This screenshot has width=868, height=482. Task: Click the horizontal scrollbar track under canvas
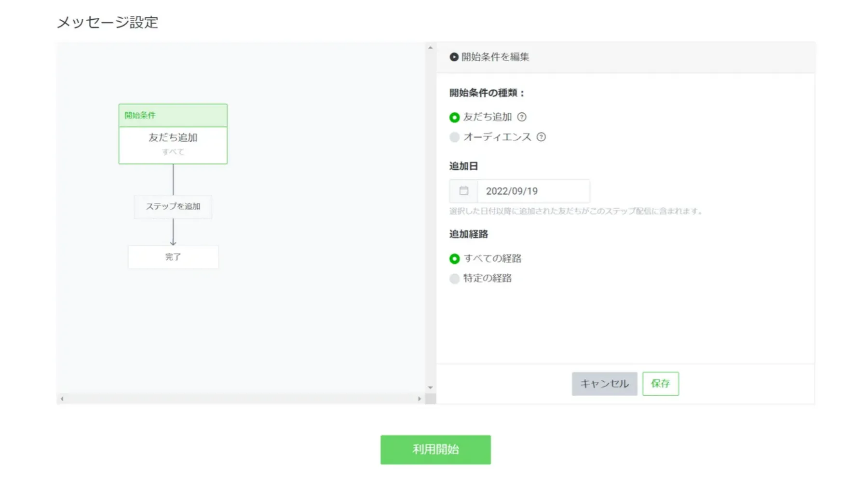click(x=240, y=399)
